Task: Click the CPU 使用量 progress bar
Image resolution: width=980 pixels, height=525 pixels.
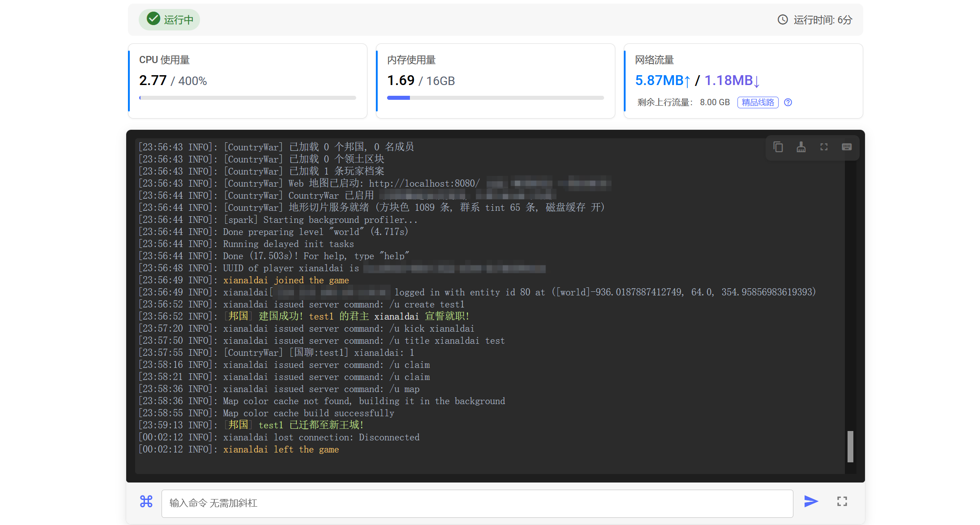Action: 247,98
